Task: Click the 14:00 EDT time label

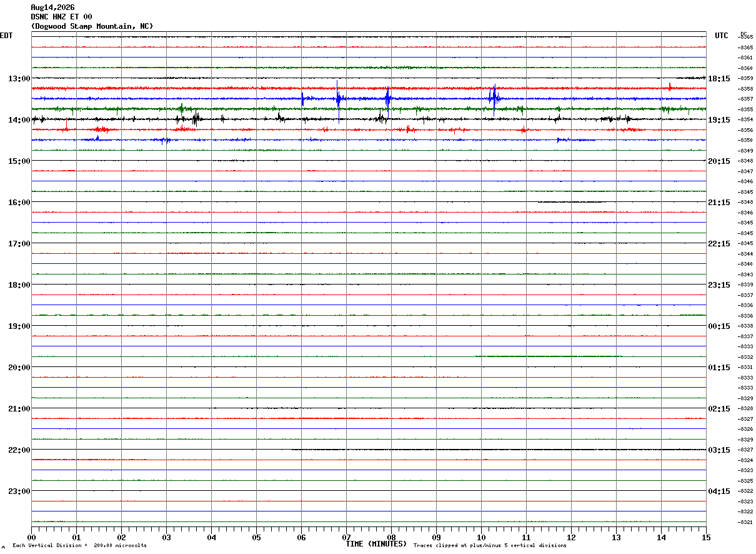Action: point(19,120)
